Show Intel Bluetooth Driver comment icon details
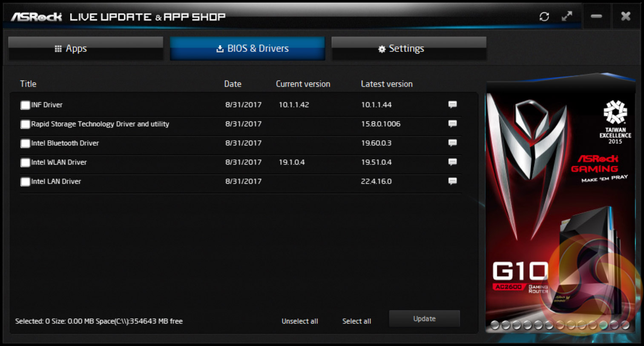This screenshot has height=346, width=644. 452,143
